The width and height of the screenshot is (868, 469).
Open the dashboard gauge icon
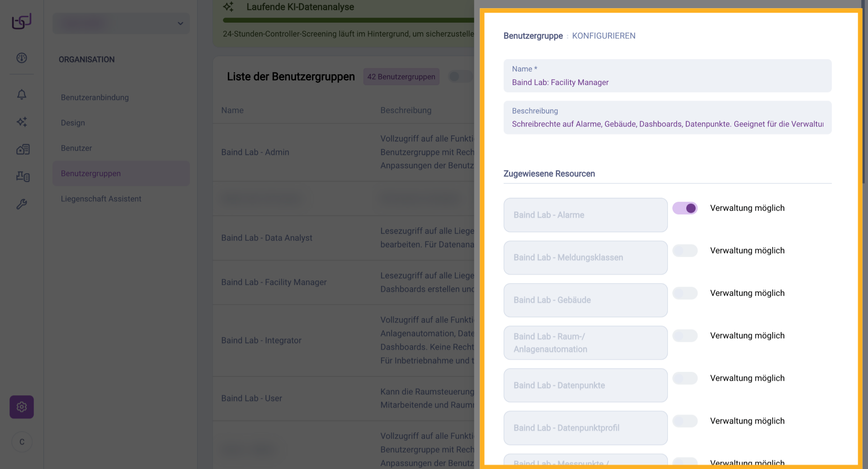(22, 58)
